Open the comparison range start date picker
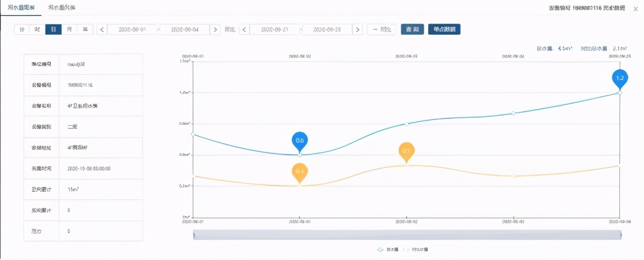Screen dimensions: 644x260 (274, 29)
